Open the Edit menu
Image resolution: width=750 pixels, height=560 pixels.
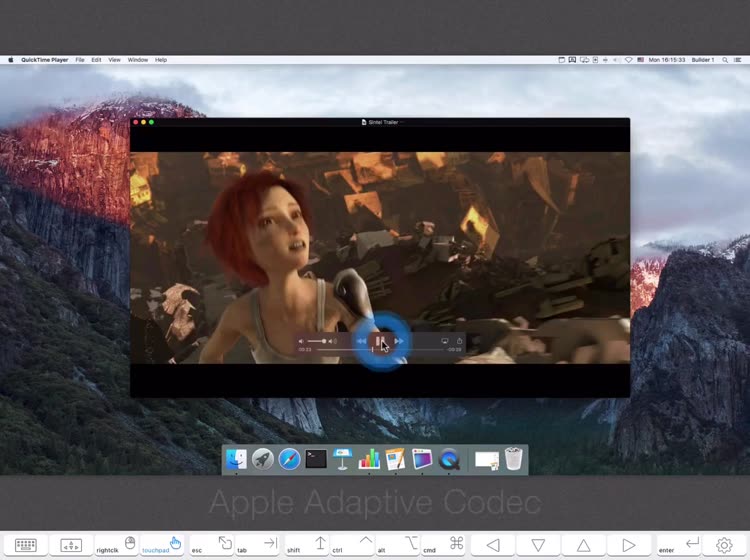point(96,60)
